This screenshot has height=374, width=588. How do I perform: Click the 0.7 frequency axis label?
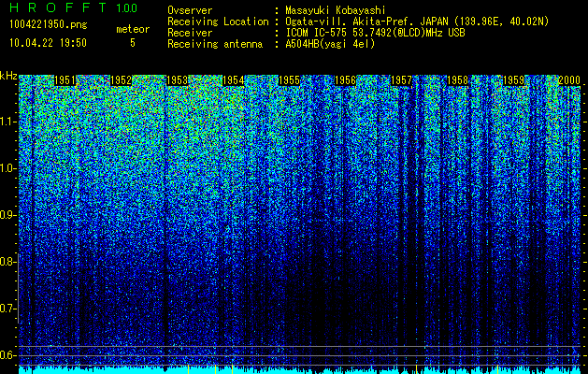7,309
